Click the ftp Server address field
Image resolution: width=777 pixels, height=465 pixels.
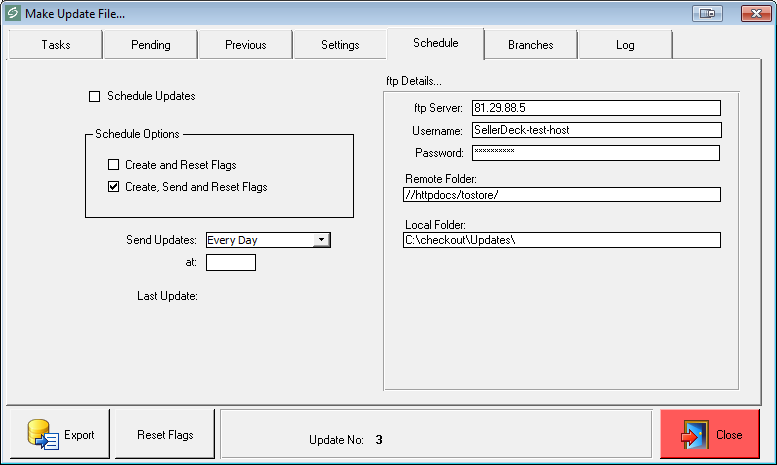pyautogui.click(x=594, y=108)
